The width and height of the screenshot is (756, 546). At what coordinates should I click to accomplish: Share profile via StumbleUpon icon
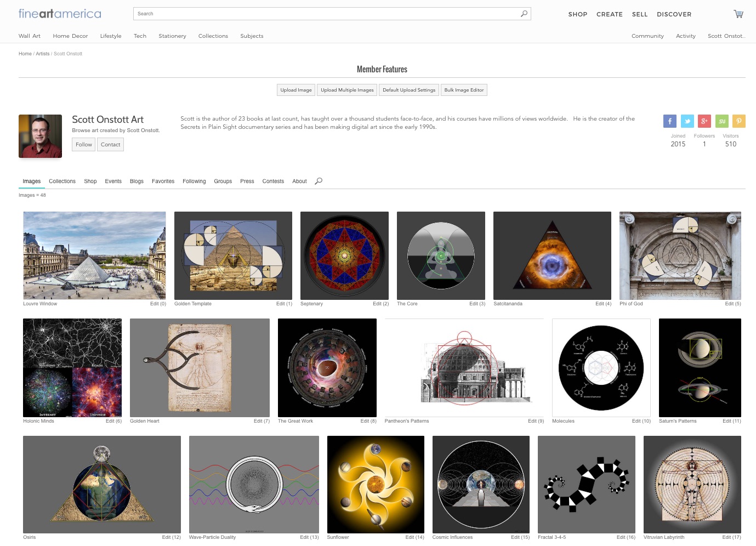(722, 121)
